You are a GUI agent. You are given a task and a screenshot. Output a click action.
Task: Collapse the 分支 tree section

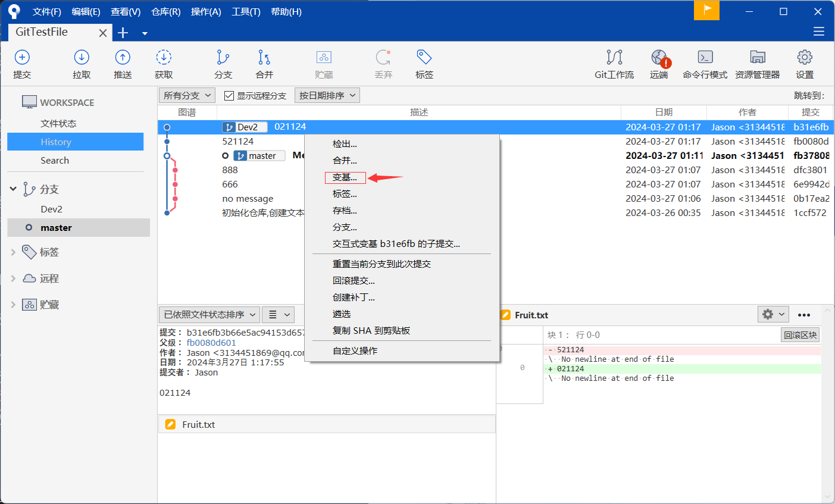13,189
